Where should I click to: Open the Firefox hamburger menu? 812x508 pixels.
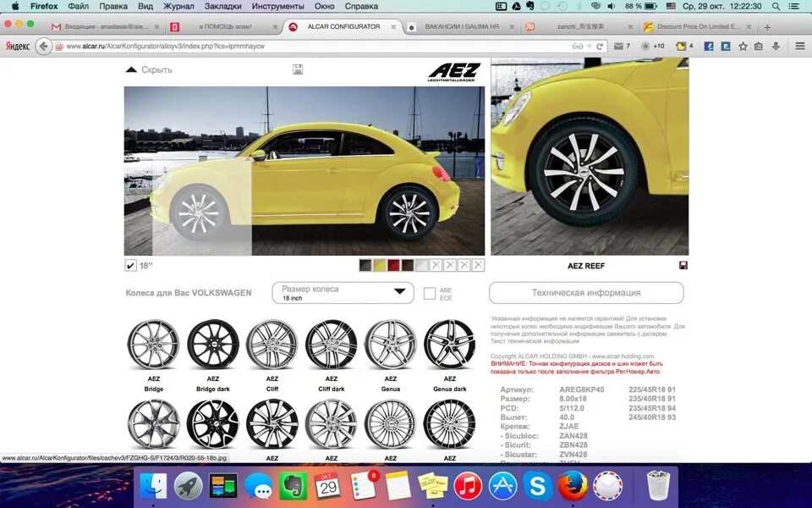click(x=800, y=46)
